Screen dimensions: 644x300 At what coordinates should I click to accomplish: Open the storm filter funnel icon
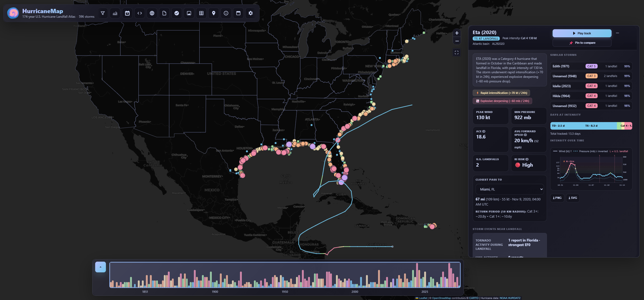point(103,13)
